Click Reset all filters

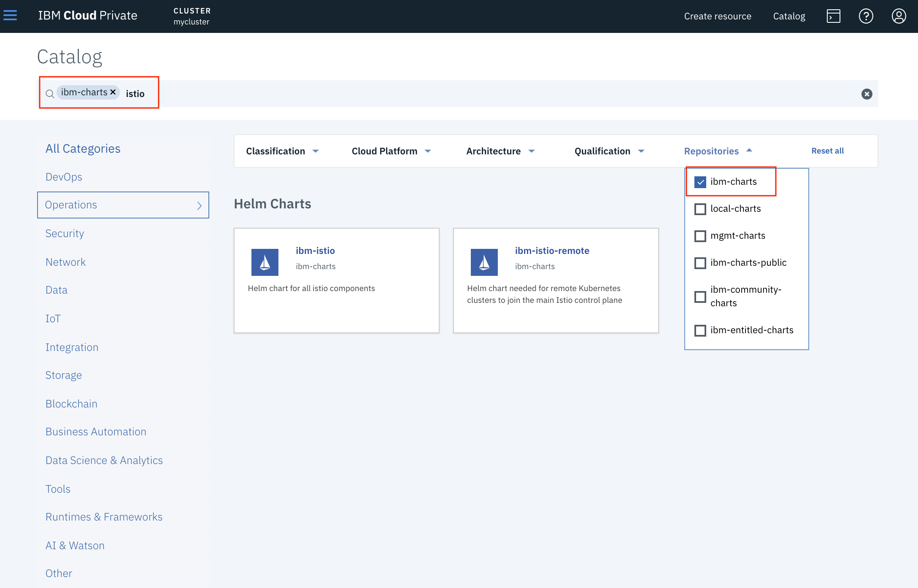click(x=828, y=151)
